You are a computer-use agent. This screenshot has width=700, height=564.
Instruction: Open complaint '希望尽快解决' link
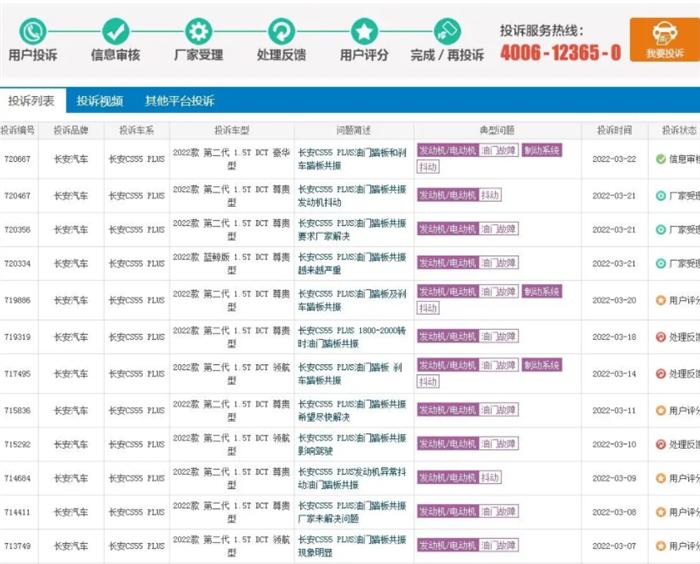coord(352,410)
